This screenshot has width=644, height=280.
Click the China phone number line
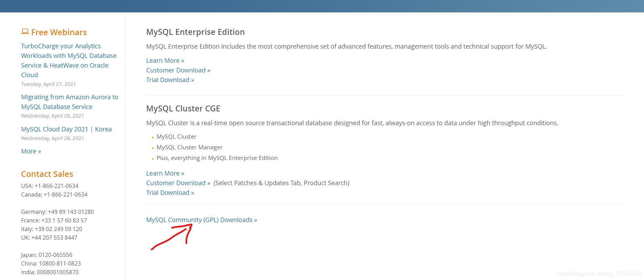click(x=51, y=263)
